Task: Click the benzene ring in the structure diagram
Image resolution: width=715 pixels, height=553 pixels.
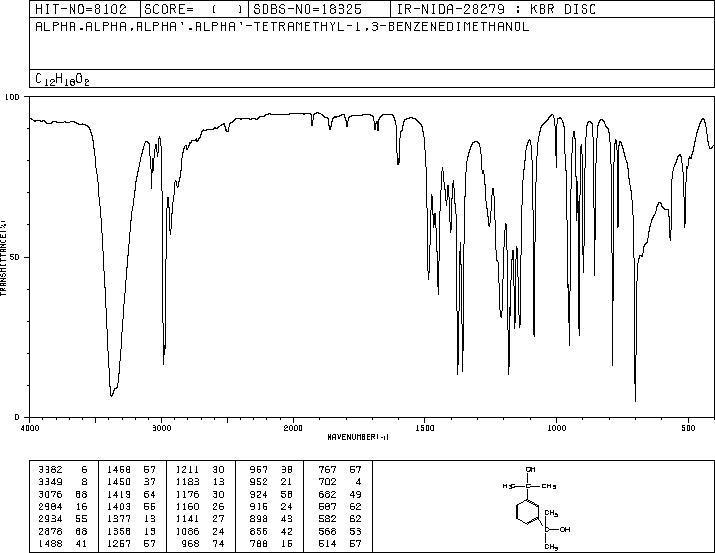Action: pyautogui.click(x=528, y=512)
